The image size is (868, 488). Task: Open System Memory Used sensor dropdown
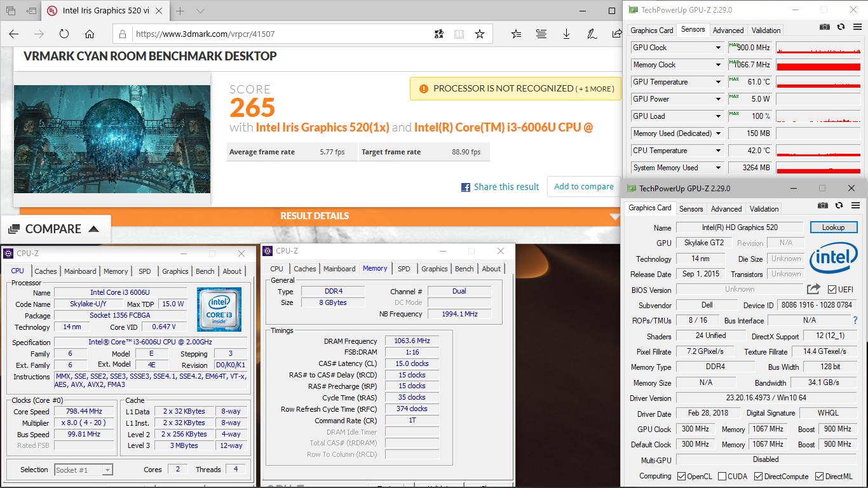719,168
